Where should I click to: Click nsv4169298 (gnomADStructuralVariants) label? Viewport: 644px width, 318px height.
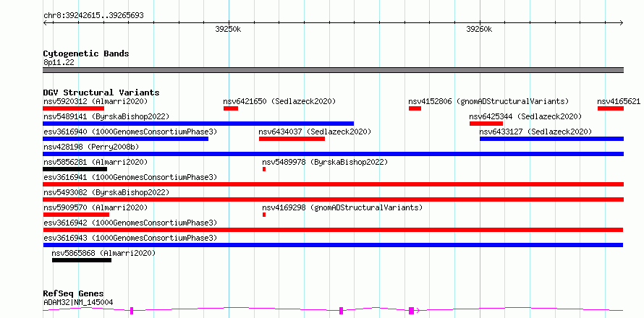[342, 207]
